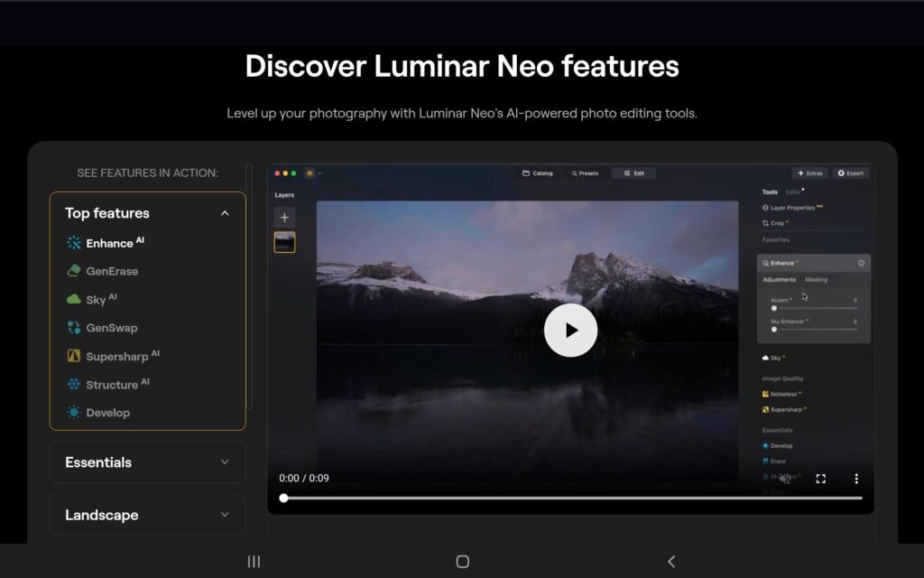Click the Presets tab in the video
Screen dimensions: 924x578
(585, 173)
